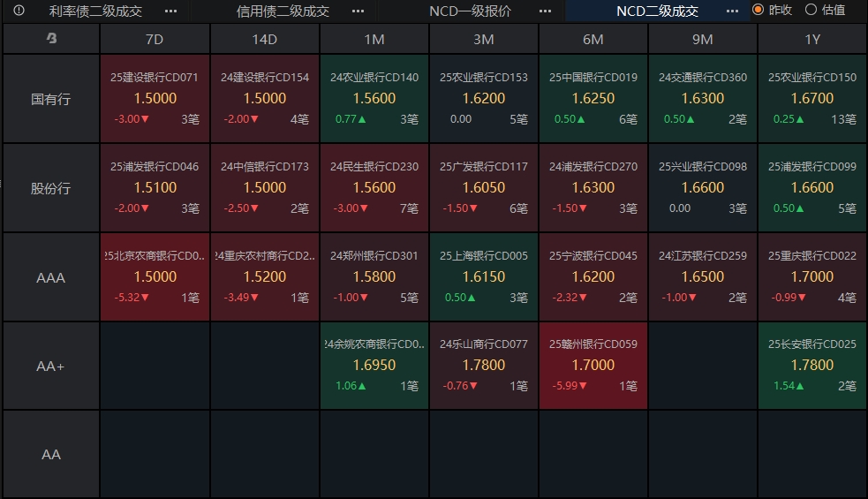Open the 25浦发银行CD099 cell
The width and height of the screenshot is (868, 499).
click(812, 188)
